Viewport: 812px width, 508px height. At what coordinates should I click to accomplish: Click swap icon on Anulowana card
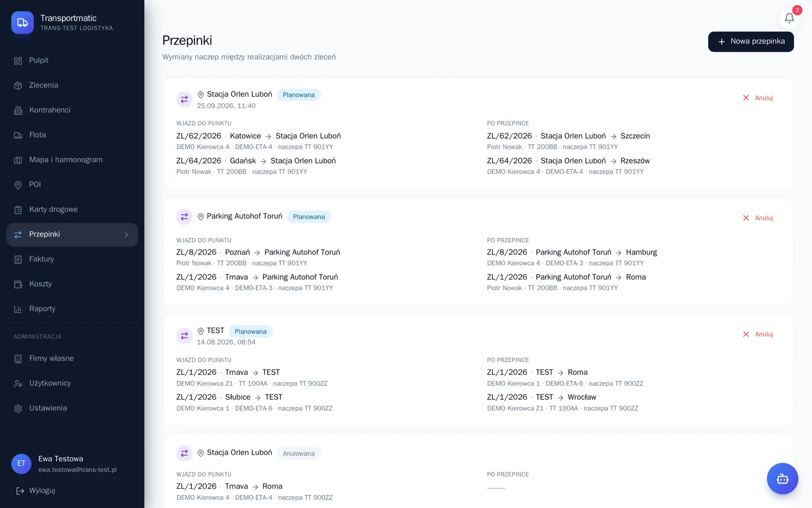click(x=184, y=453)
